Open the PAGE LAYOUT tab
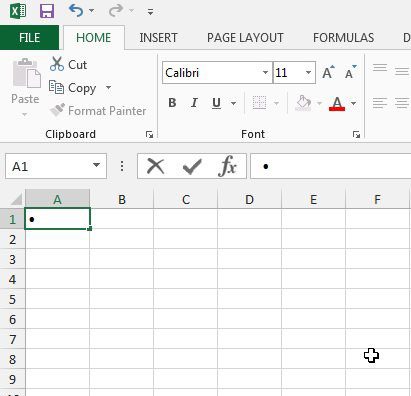Screen dimensions: 411x396 pos(245,38)
